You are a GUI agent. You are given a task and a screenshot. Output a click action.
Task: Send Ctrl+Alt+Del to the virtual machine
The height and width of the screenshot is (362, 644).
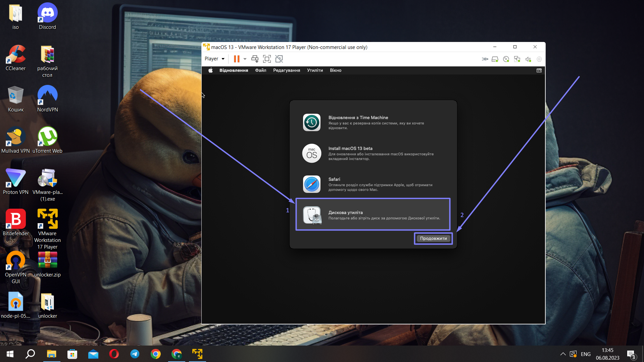click(255, 59)
